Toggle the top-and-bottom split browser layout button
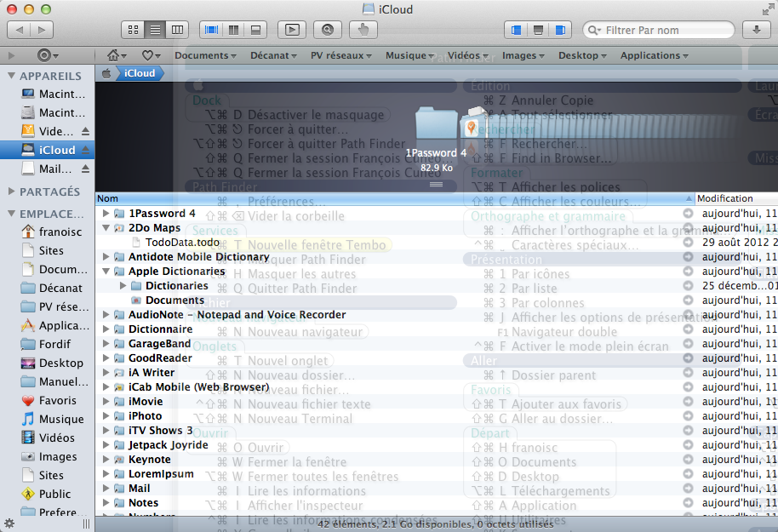778x532 pixels. pyautogui.click(x=256, y=31)
